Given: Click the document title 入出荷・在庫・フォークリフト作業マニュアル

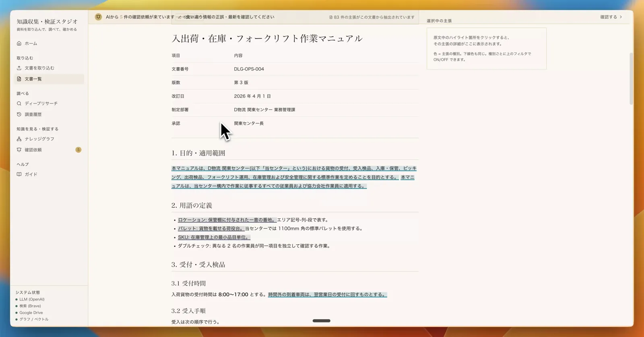Looking at the screenshot, I should [267, 38].
